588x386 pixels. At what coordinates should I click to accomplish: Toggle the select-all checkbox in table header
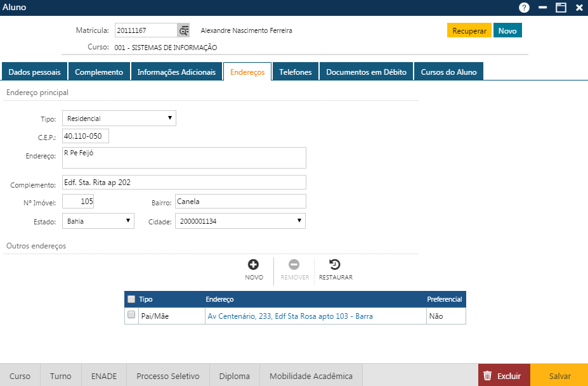[x=131, y=299]
